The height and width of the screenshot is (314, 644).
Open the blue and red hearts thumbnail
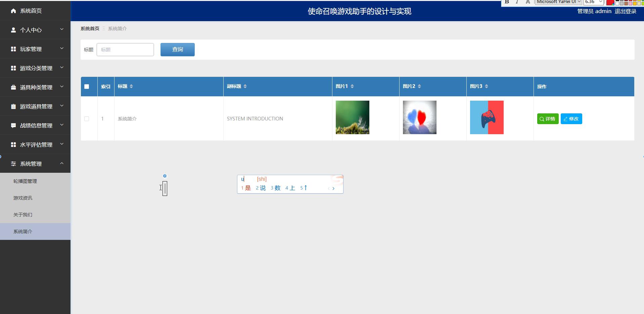point(420,117)
